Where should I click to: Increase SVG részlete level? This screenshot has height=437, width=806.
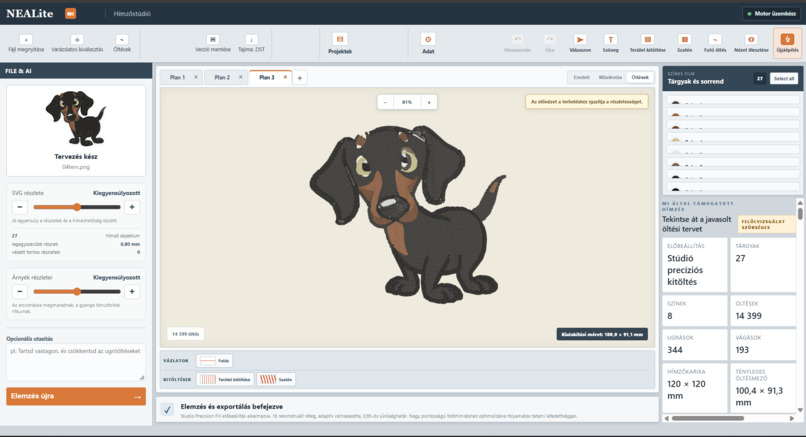(x=132, y=207)
